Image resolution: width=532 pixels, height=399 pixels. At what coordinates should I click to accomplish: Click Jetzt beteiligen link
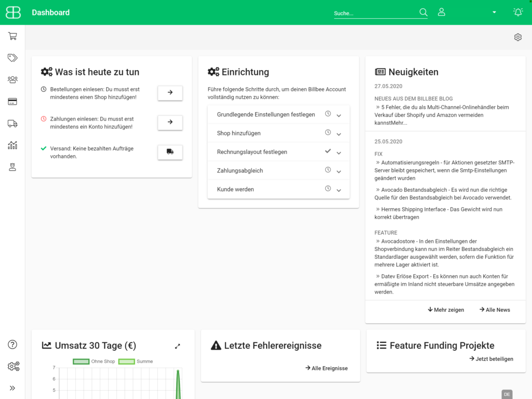(x=491, y=359)
